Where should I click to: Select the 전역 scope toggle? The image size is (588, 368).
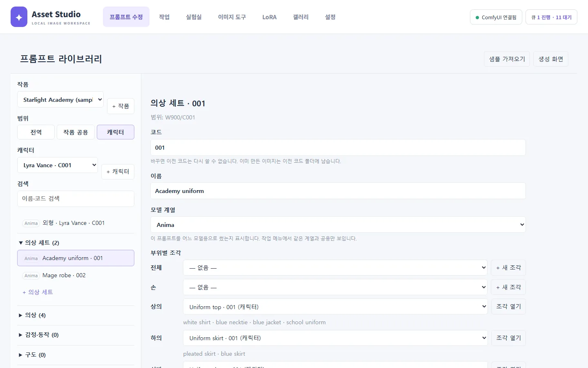pos(36,132)
